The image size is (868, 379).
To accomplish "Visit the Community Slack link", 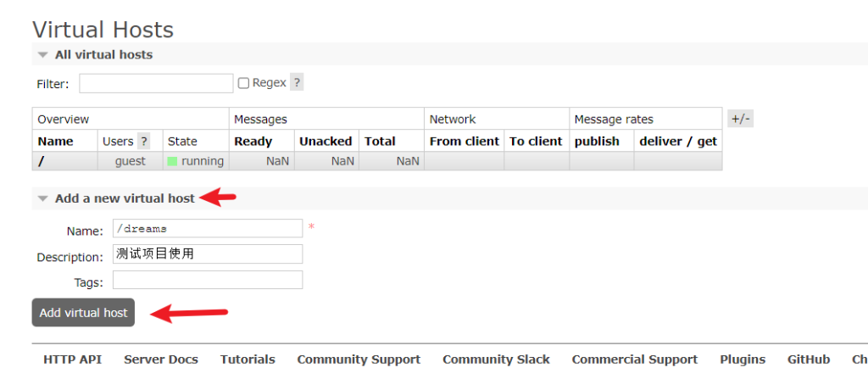I will coord(496,359).
